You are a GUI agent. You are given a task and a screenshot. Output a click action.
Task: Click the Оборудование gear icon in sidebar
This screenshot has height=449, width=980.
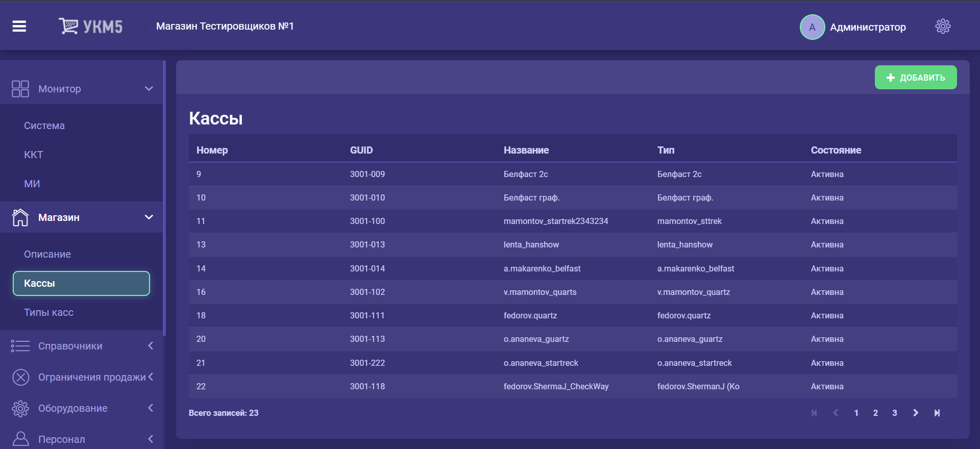tap(20, 408)
